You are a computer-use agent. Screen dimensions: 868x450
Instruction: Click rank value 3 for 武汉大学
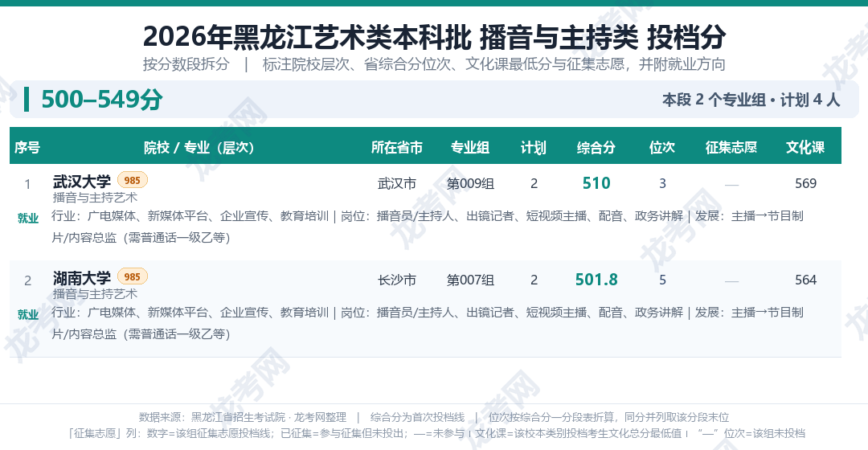[662, 183]
